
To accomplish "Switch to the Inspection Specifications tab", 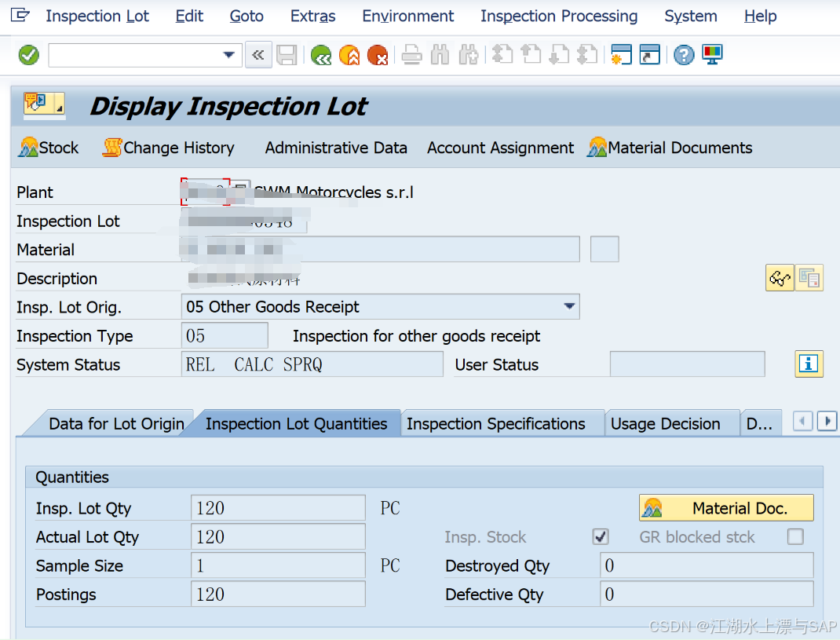I will tap(495, 423).
